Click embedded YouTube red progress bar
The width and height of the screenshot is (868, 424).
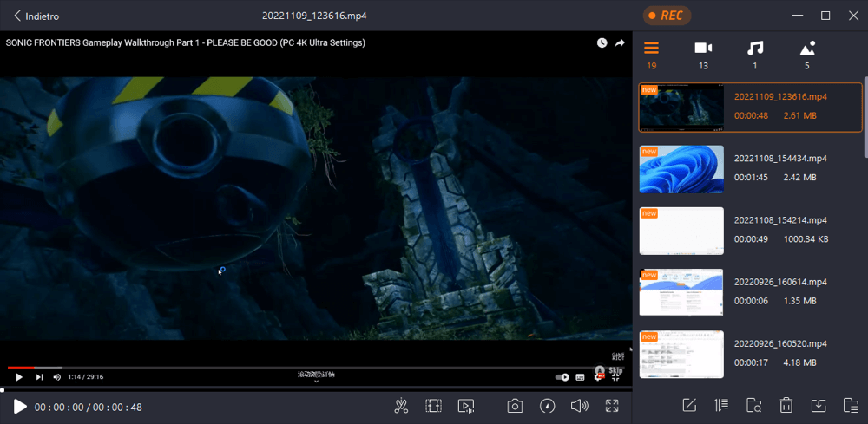click(21, 367)
